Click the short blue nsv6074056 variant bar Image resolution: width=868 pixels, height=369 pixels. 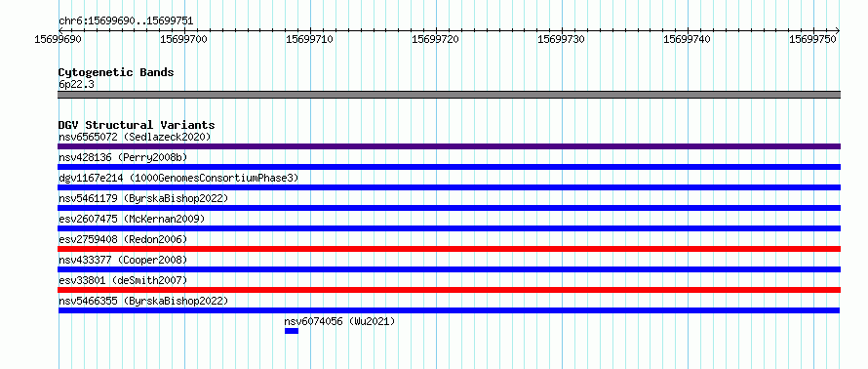(292, 331)
